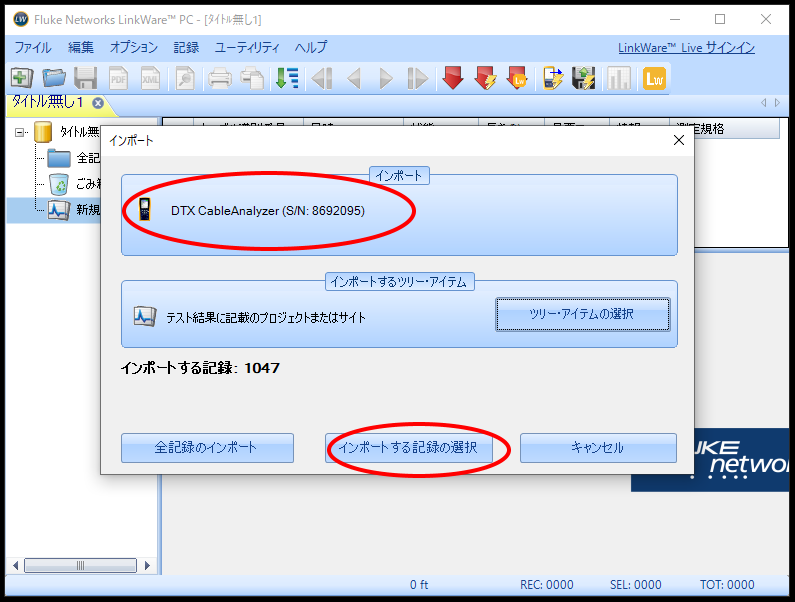The image size is (795, 602).
Task: Open print preview magnifier icon
Action: (x=185, y=78)
